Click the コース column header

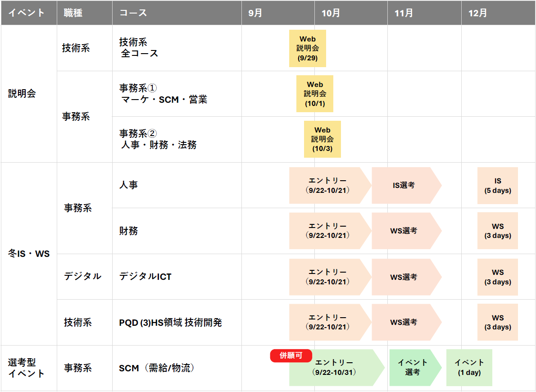133,13
